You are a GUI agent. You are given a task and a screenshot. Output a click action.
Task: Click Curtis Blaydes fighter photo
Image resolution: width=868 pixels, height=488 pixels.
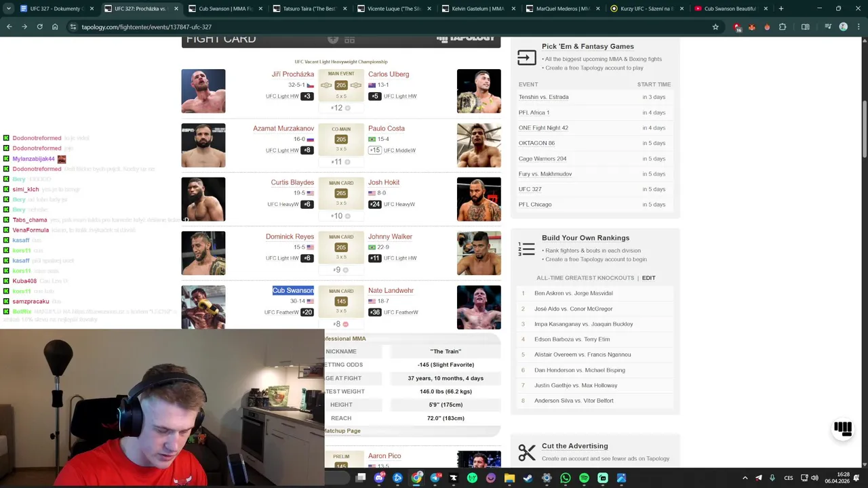click(203, 199)
